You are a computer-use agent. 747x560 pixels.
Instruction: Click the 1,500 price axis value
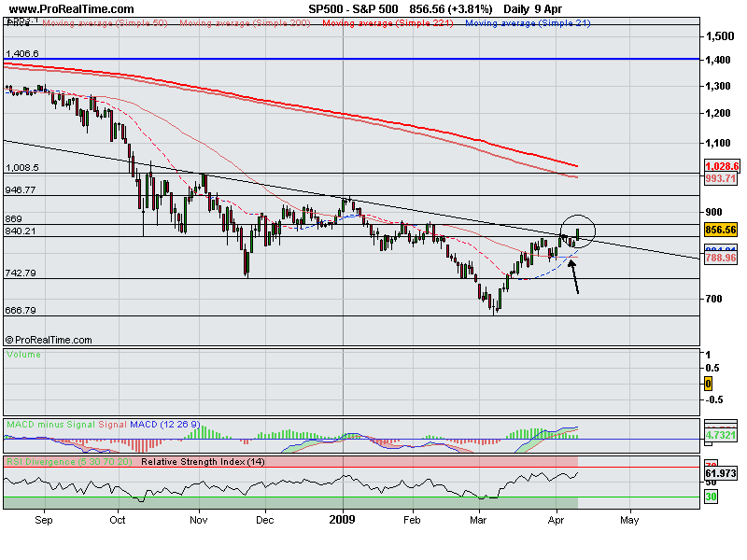(720, 36)
